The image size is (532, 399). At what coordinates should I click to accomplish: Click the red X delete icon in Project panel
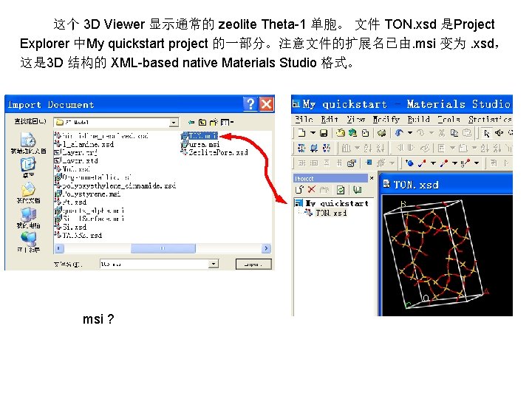[312, 190]
